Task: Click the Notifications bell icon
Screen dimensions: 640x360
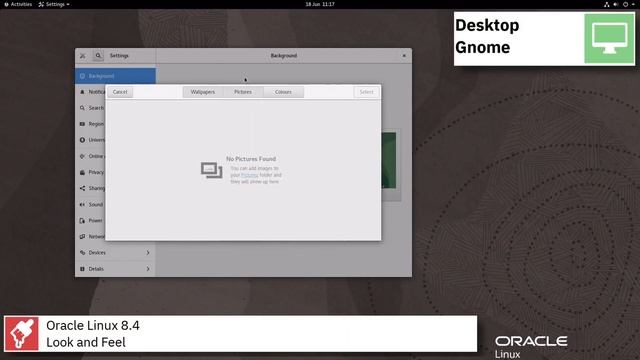Action: pyautogui.click(x=82, y=92)
